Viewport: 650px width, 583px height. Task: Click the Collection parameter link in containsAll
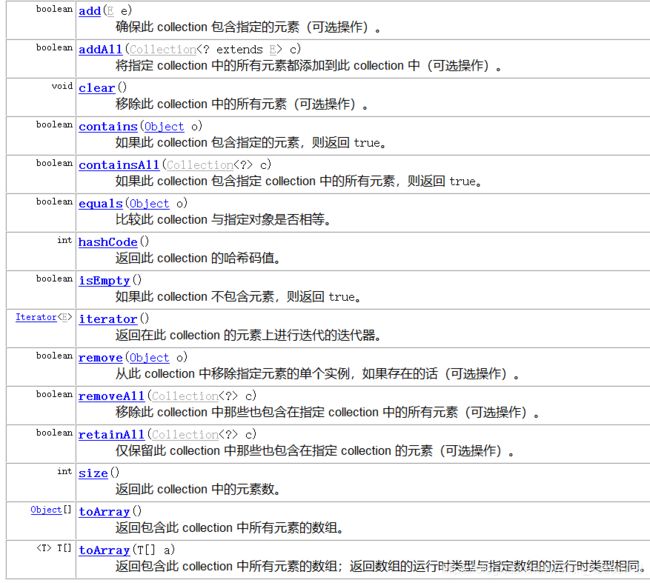click(200, 165)
